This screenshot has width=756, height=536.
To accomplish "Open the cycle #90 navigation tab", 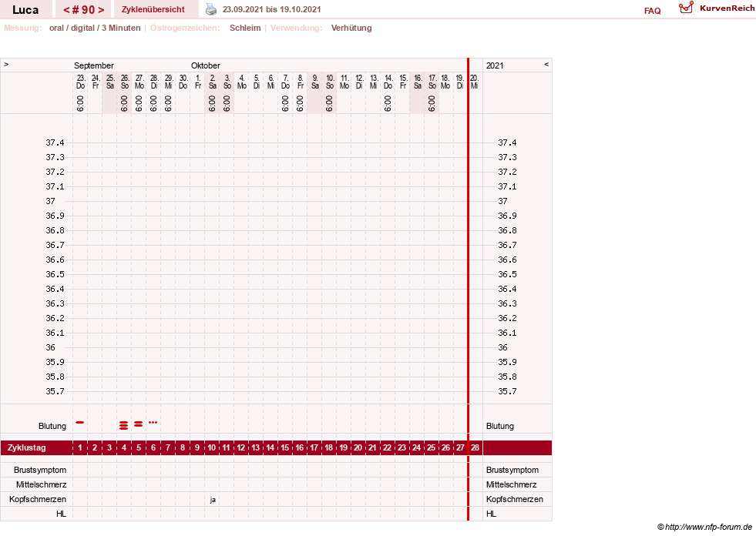I will coord(83,9).
